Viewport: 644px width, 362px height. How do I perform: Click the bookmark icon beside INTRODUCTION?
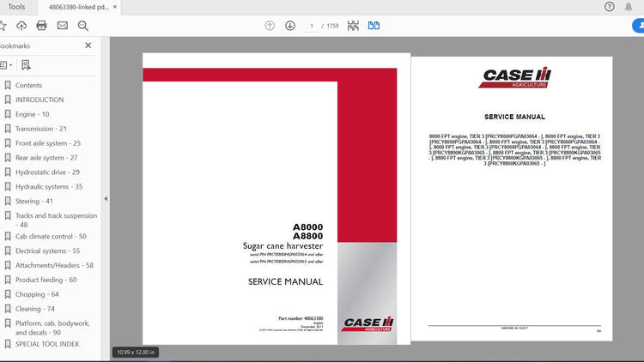coord(8,100)
